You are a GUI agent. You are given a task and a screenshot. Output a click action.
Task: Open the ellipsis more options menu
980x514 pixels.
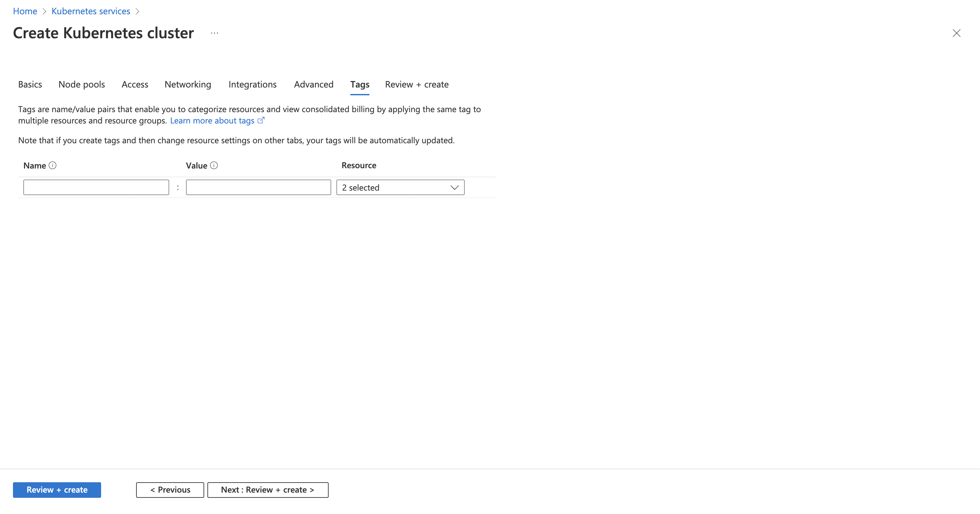pos(215,33)
